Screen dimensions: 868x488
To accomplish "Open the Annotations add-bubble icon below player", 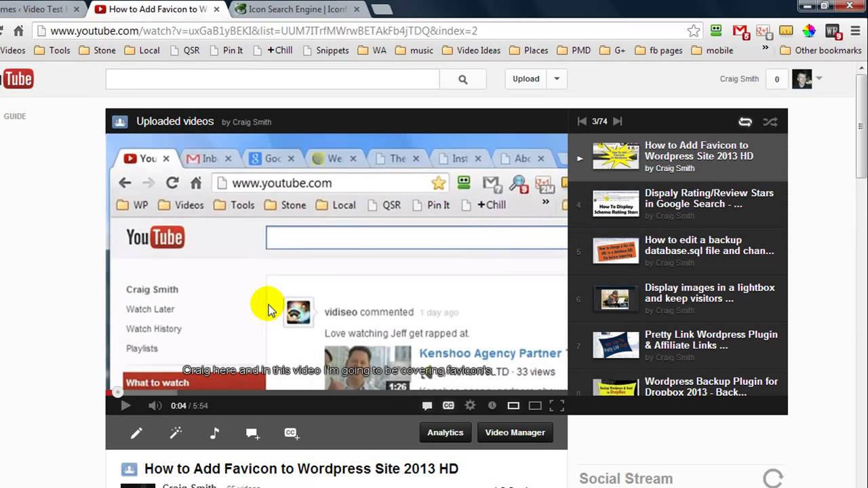I will [x=253, y=433].
